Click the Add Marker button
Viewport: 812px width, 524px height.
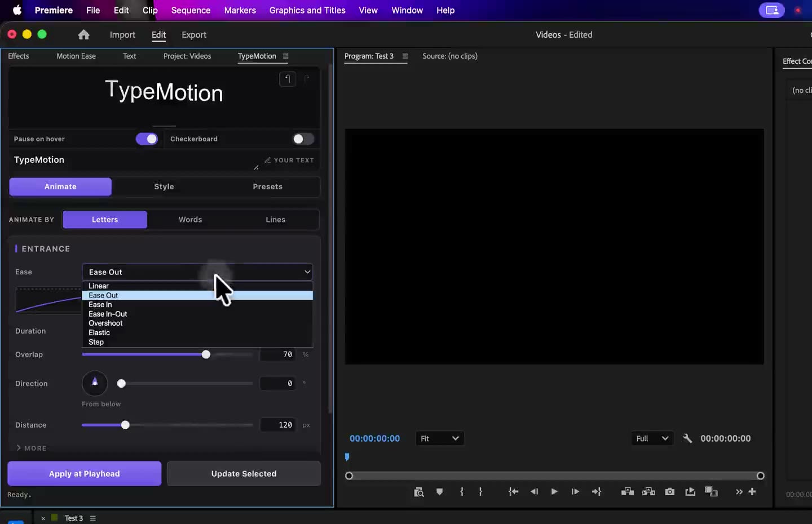(440, 492)
